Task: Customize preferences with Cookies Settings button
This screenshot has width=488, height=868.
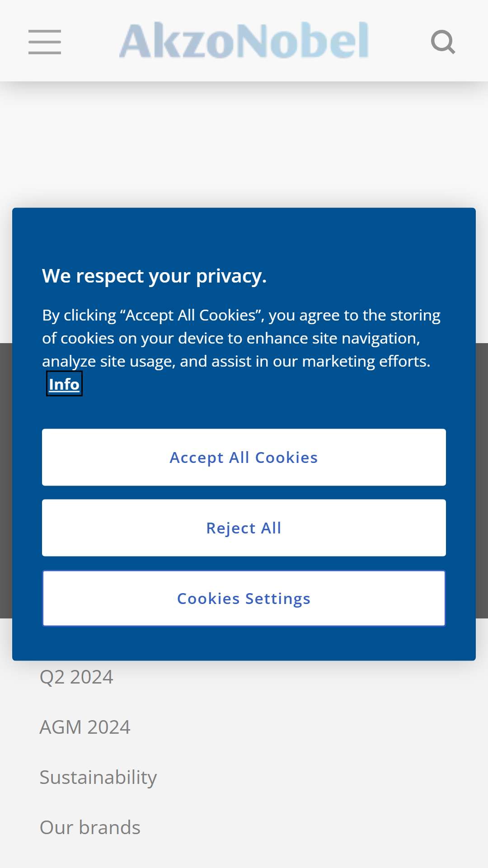Action: (244, 599)
